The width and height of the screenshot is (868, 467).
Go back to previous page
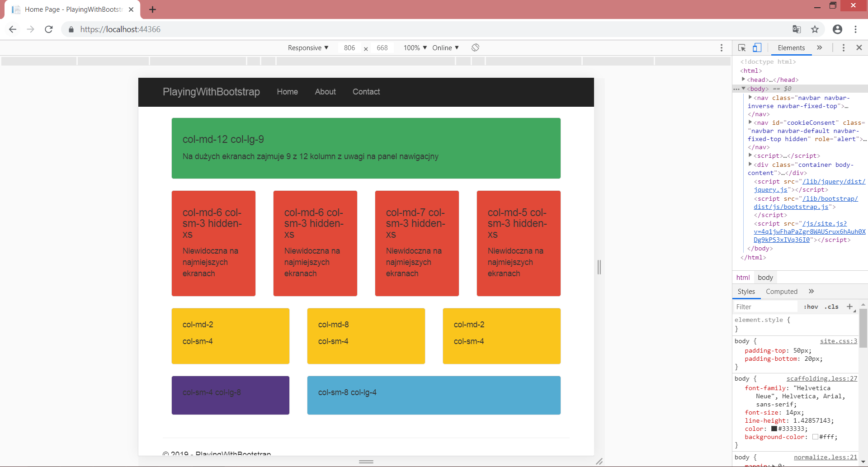(13, 29)
